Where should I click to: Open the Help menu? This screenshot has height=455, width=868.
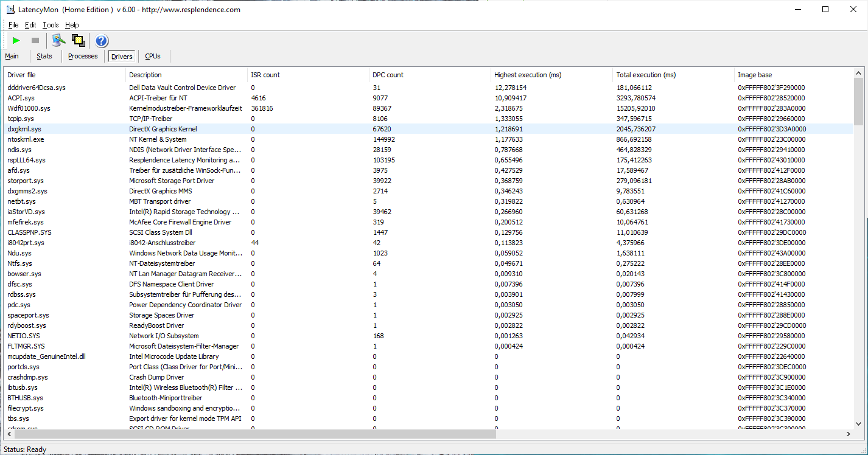pos(72,25)
